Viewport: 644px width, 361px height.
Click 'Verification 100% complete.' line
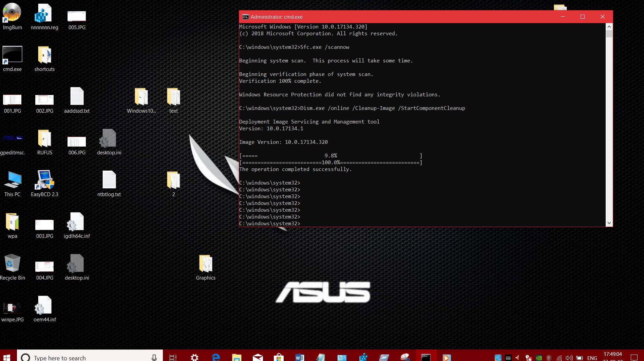[x=280, y=81]
